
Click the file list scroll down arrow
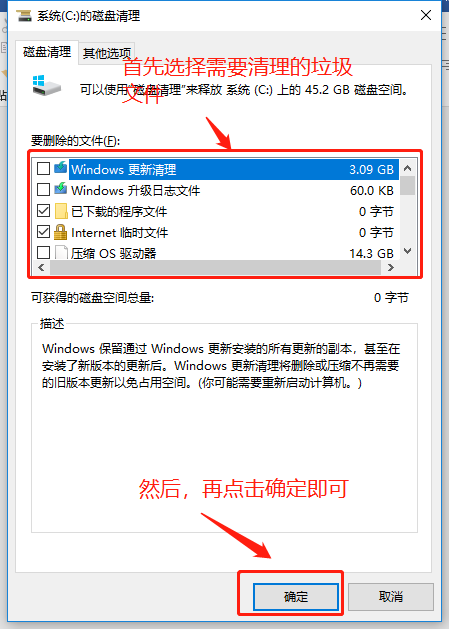pos(408,252)
